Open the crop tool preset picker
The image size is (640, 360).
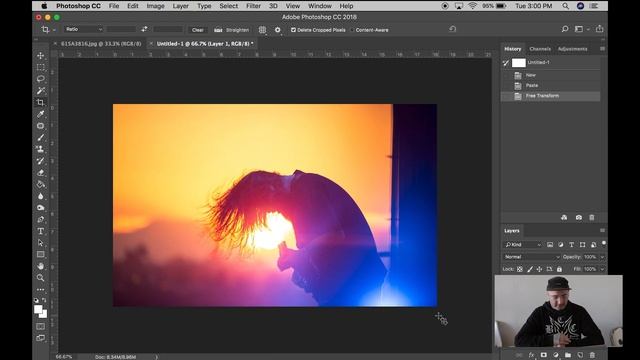(x=48, y=29)
